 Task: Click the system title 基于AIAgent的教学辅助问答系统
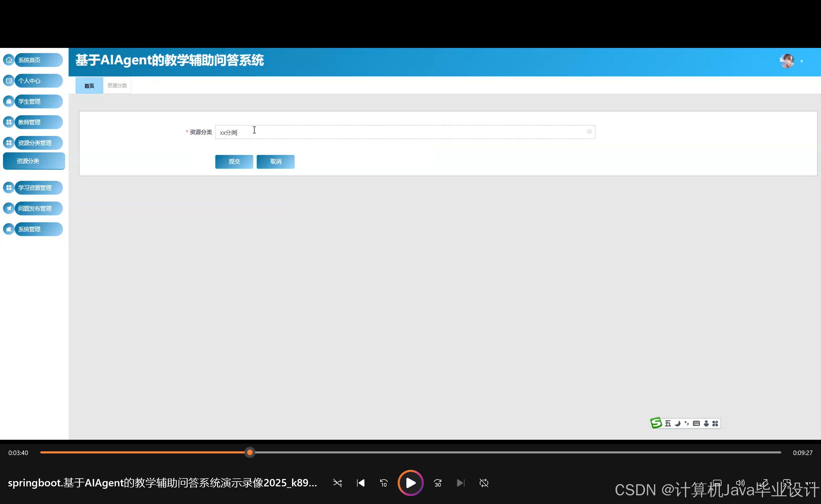[x=170, y=60]
